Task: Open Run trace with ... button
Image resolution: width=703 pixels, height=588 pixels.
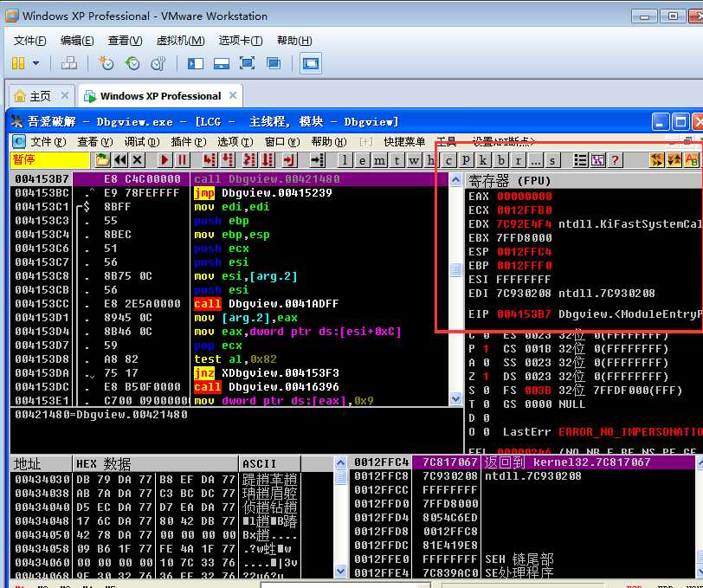Action: tap(535, 160)
